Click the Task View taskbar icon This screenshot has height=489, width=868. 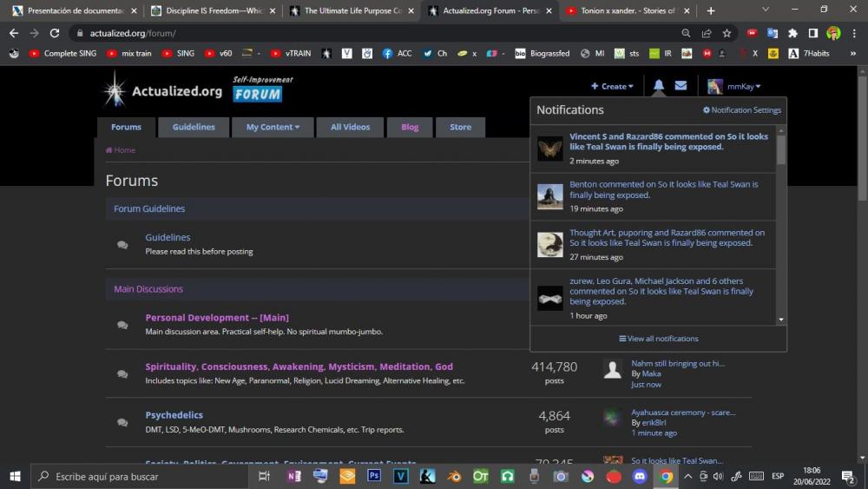point(264,476)
